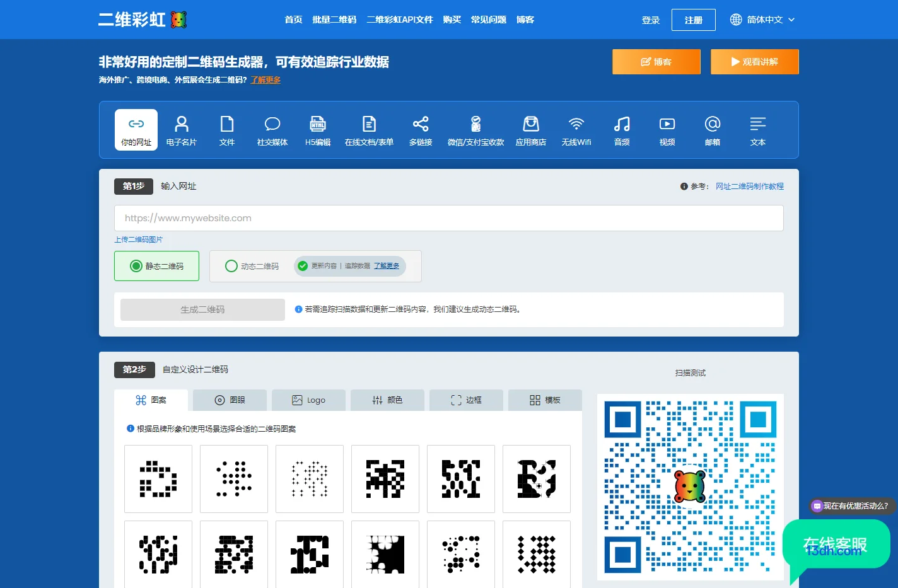
Task: Open 二维彩虹API文件 navigation item
Action: (x=400, y=20)
